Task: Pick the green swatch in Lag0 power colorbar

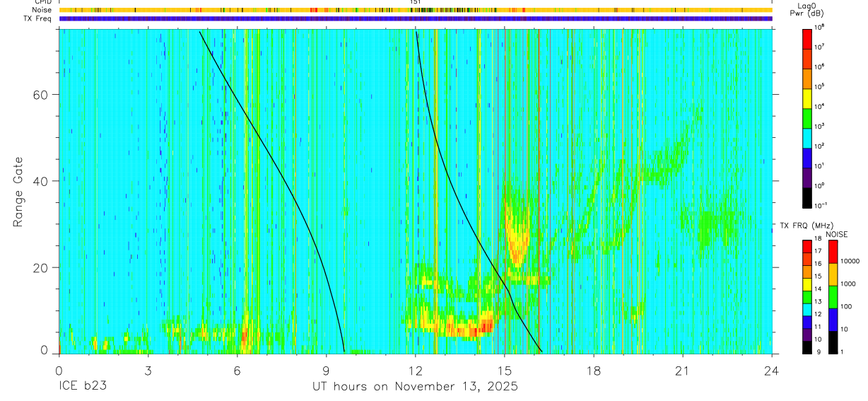Action: coord(807,117)
